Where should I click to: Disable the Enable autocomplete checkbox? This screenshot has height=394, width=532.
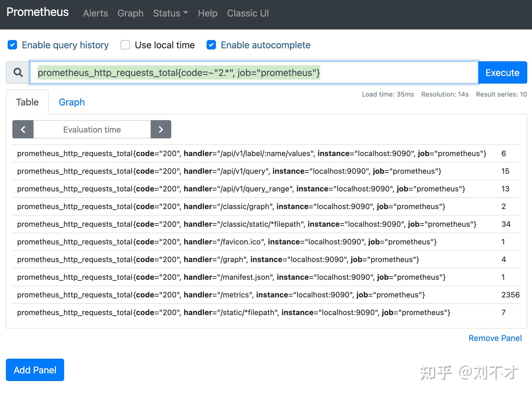[x=211, y=45]
